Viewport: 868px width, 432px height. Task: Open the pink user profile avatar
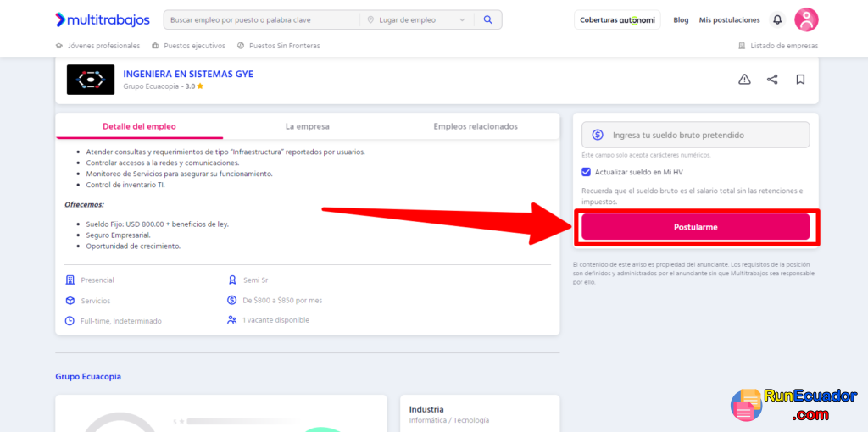point(807,20)
